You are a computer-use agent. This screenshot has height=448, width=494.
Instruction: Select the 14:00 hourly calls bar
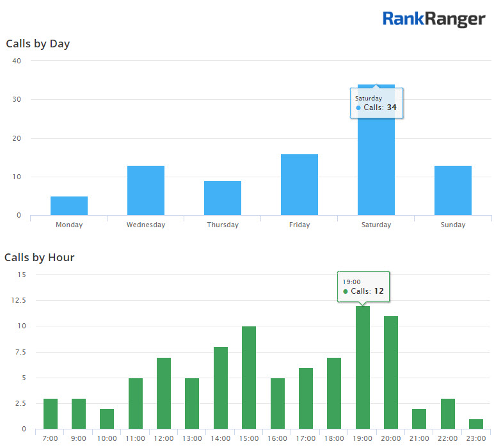pyautogui.click(x=221, y=388)
